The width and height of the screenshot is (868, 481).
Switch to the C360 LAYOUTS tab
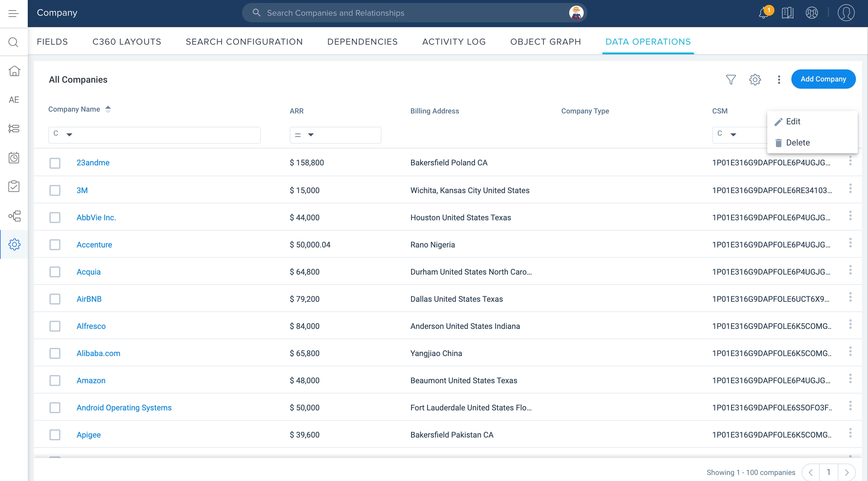coord(127,42)
